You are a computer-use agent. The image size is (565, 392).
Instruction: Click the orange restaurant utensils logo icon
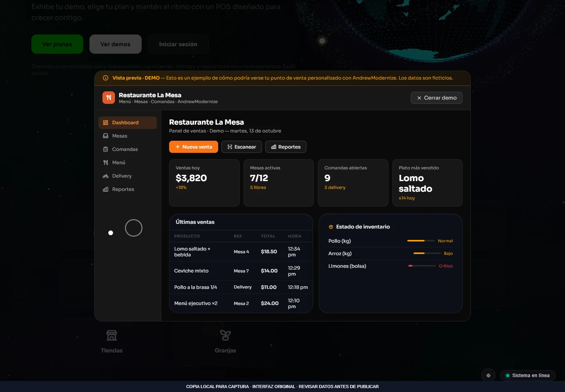coord(109,98)
